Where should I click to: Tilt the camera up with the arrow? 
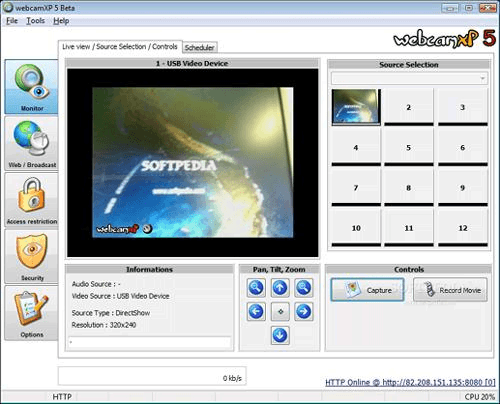(280, 288)
